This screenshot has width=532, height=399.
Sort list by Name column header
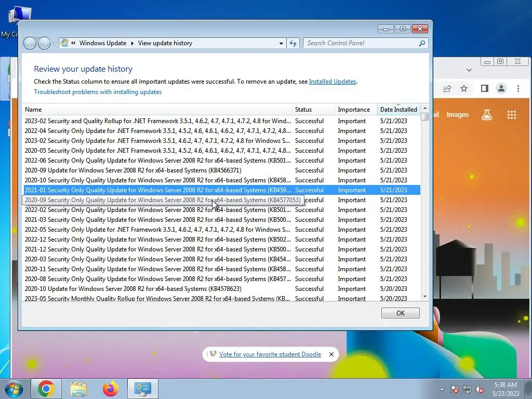[157, 110]
